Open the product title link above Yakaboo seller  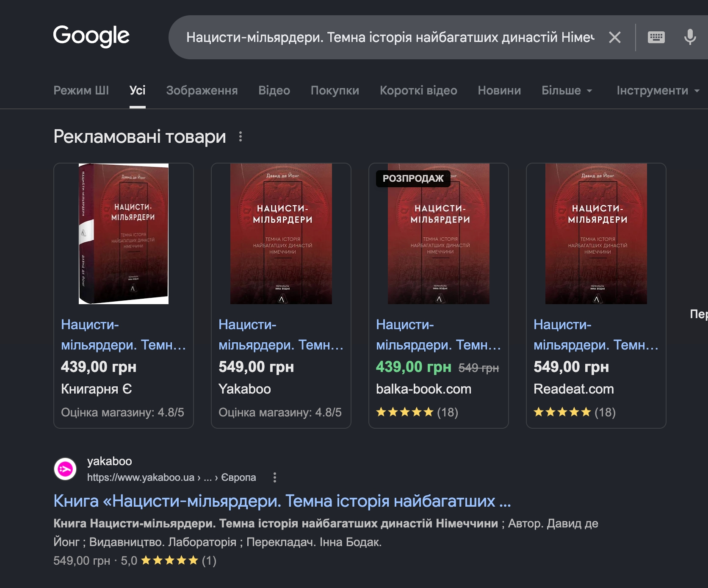click(x=281, y=335)
